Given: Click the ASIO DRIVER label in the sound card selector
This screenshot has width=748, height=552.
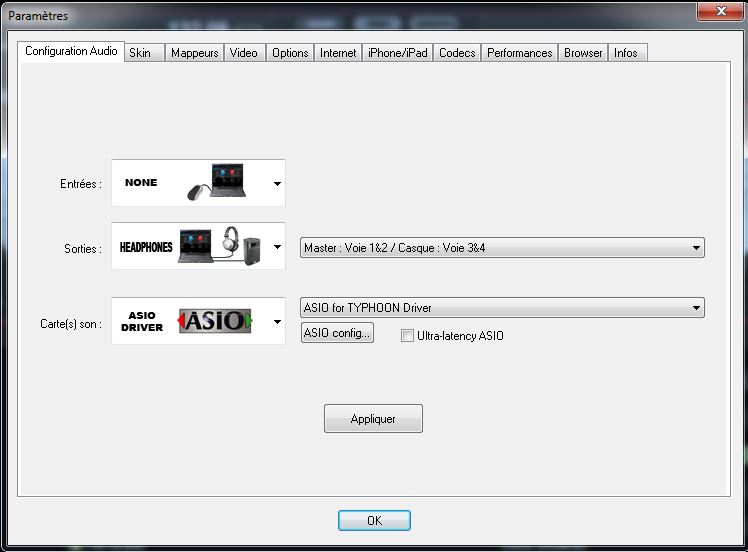Looking at the screenshot, I should [142, 321].
